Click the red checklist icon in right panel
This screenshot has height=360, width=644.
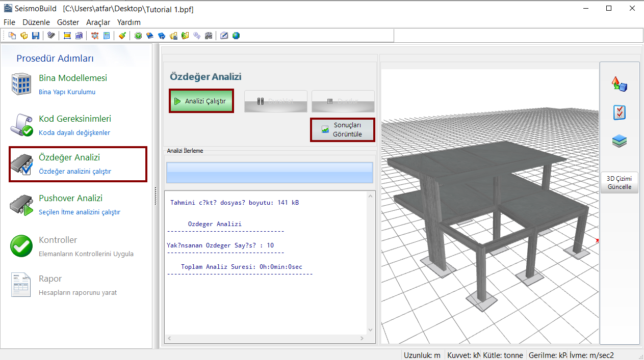pyautogui.click(x=619, y=113)
